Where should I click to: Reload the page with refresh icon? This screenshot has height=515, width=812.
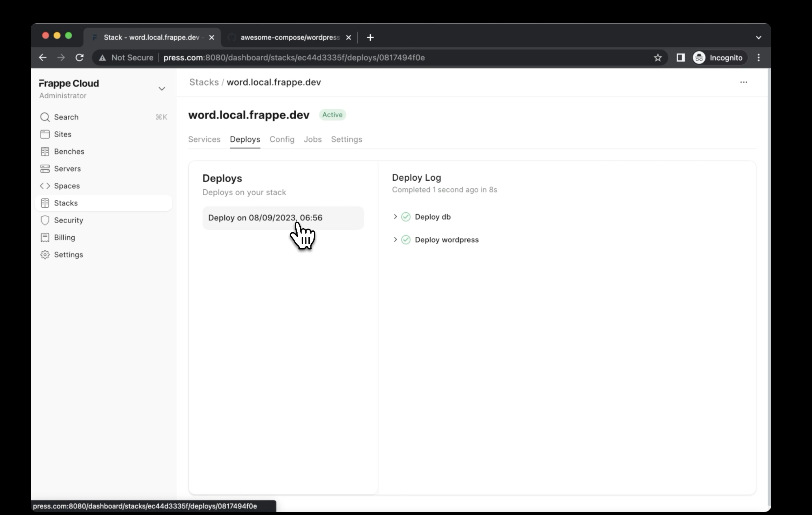click(79, 58)
